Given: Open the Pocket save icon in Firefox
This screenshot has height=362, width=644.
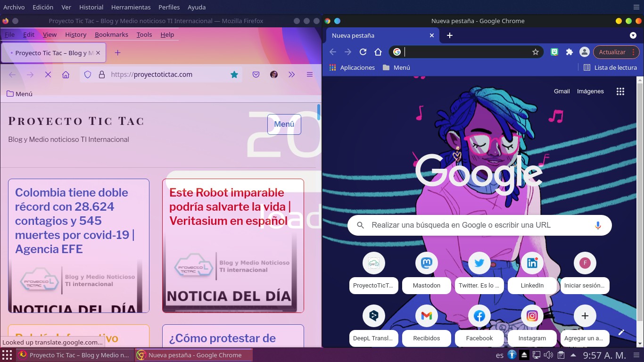Looking at the screenshot, I should tap(256, 74).
